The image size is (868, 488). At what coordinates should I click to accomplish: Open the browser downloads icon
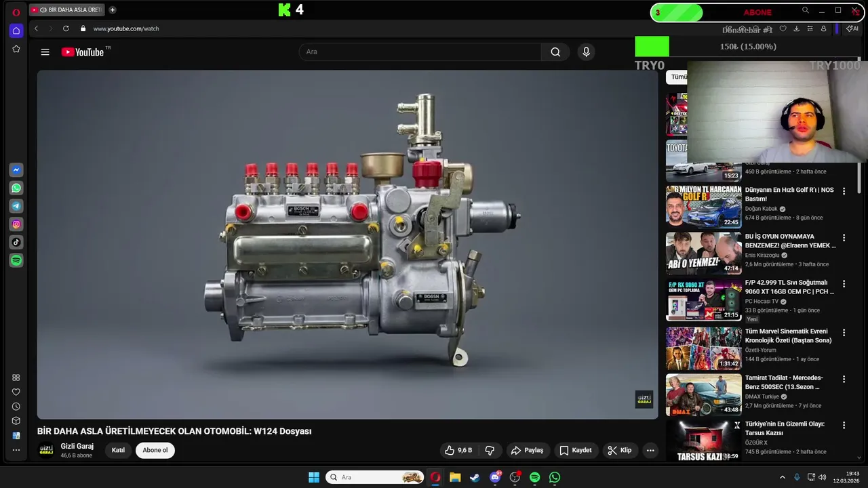pos(796,28)
